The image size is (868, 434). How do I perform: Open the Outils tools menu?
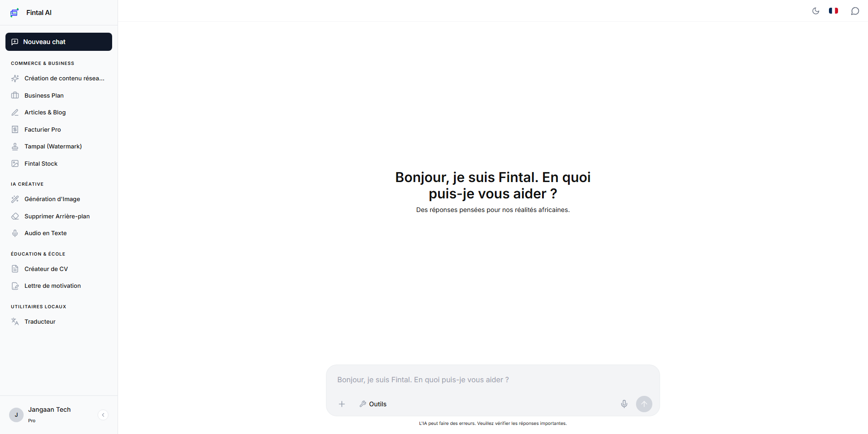[x=373, y=404]
